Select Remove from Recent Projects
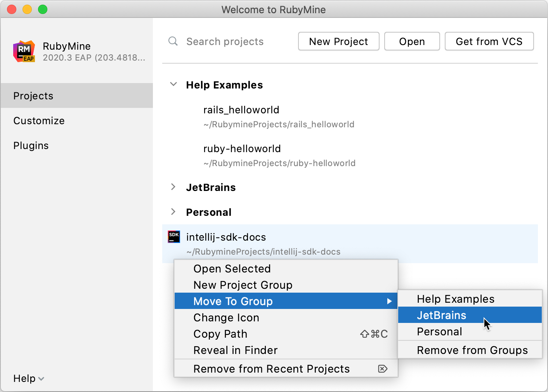 [x=286, y=369]
